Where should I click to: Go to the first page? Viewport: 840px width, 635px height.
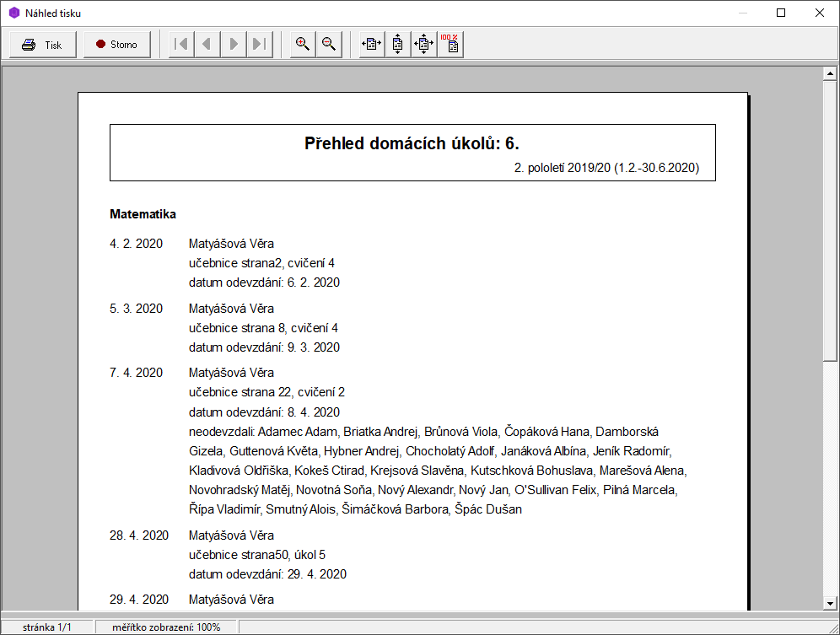(181, 45)
